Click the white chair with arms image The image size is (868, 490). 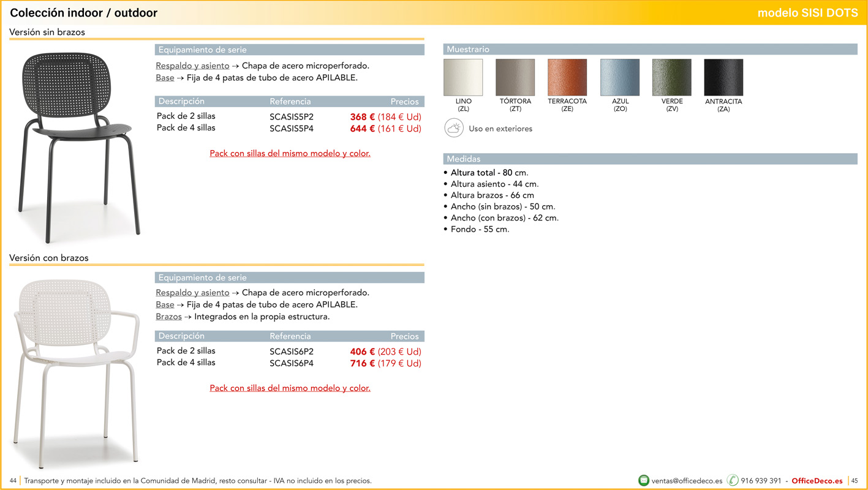[77, 369]
